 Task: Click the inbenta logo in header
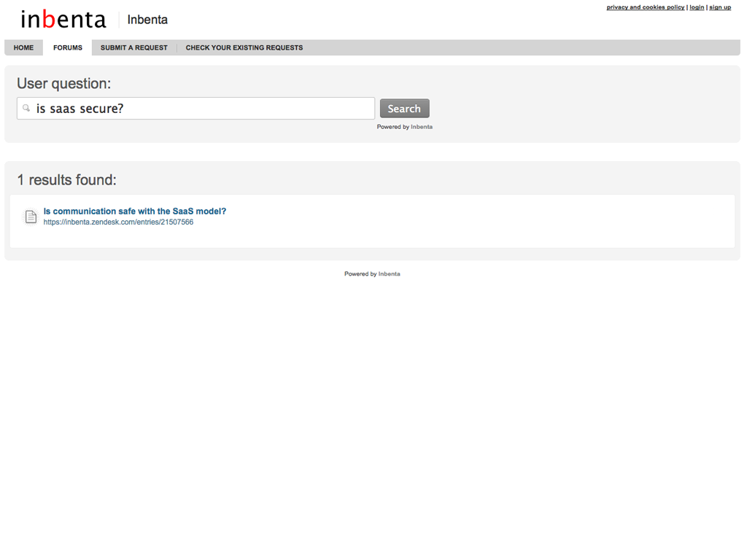click(x=63, y=20)
